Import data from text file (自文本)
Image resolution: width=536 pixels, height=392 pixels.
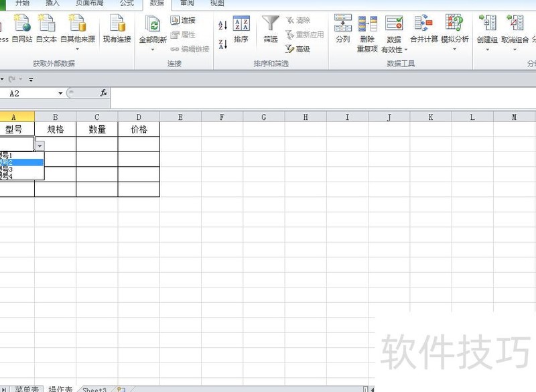click(46, 28)
